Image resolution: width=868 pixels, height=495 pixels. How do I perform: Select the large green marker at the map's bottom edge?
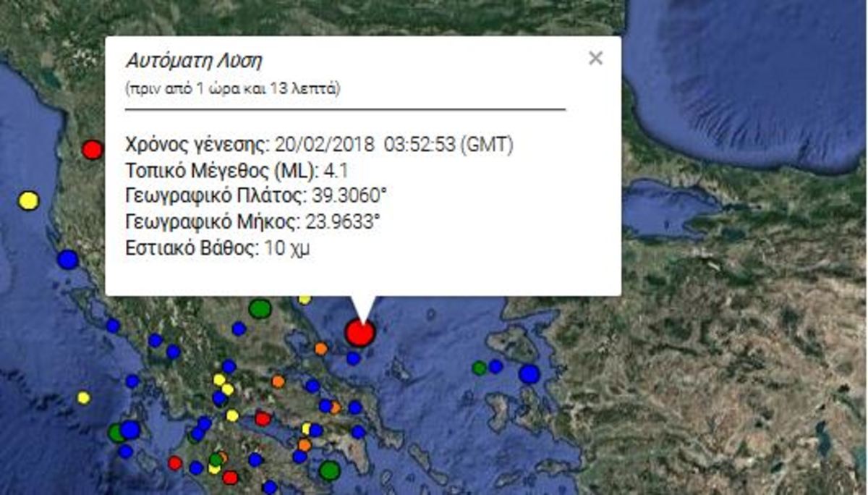330,470
